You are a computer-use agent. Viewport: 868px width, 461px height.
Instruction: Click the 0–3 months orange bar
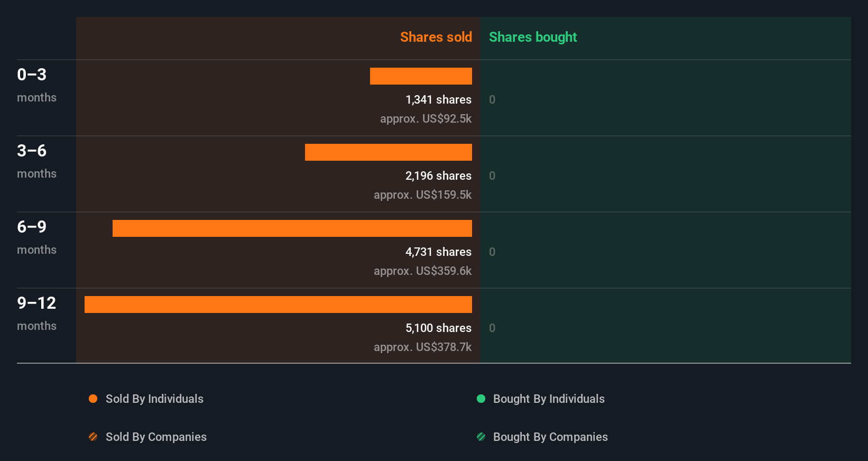point(421,76)
